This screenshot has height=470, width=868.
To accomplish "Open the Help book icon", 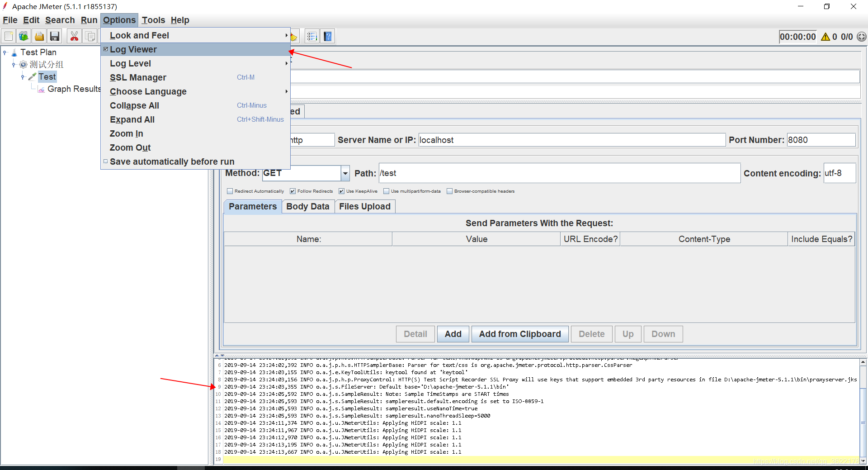I will (x=328, y=36).
